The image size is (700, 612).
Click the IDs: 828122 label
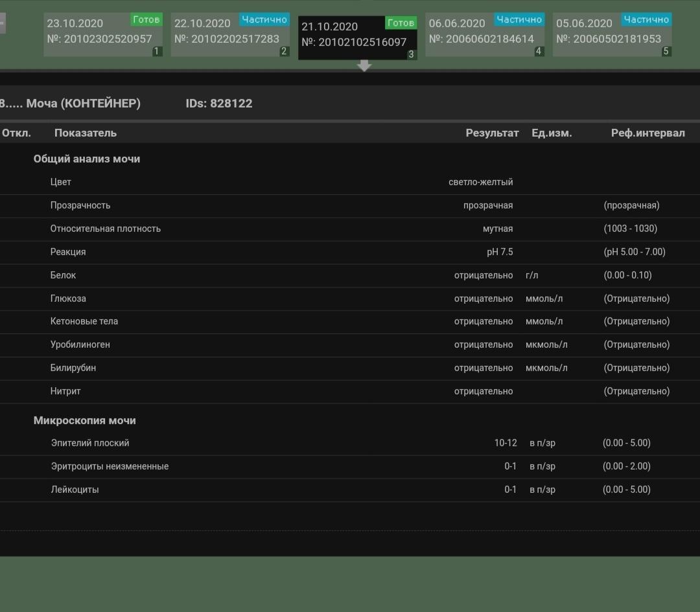coord(219,103)
